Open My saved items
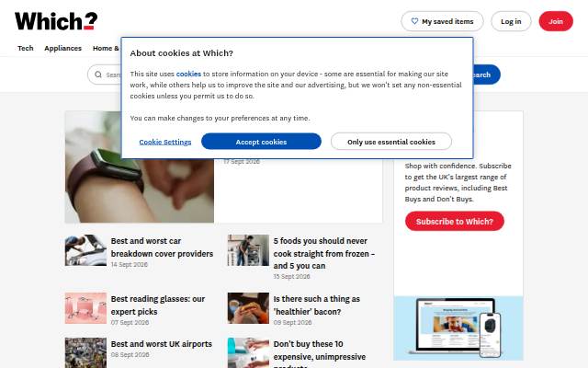This screenshot has height=368, width=588. (x=442, y=21)
